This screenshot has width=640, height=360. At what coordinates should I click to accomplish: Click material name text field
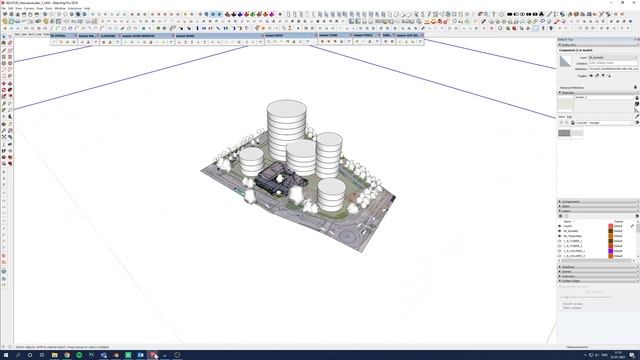(x=604, y=98)
